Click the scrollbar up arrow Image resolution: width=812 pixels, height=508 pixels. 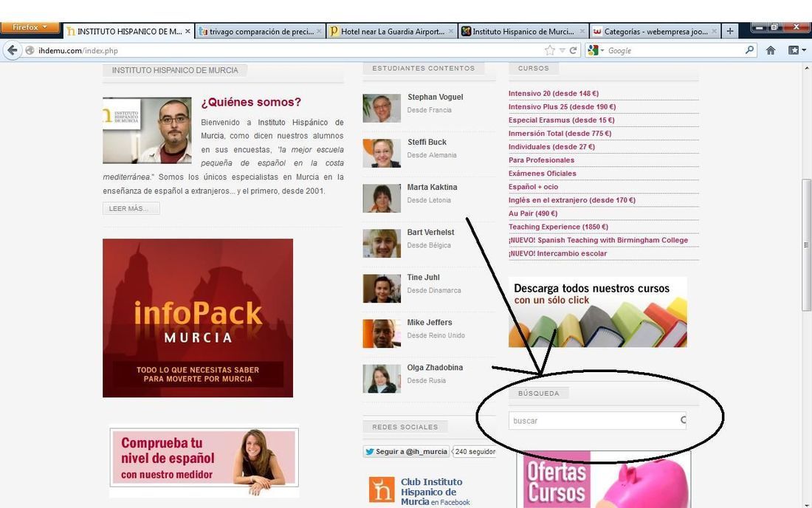806,68
